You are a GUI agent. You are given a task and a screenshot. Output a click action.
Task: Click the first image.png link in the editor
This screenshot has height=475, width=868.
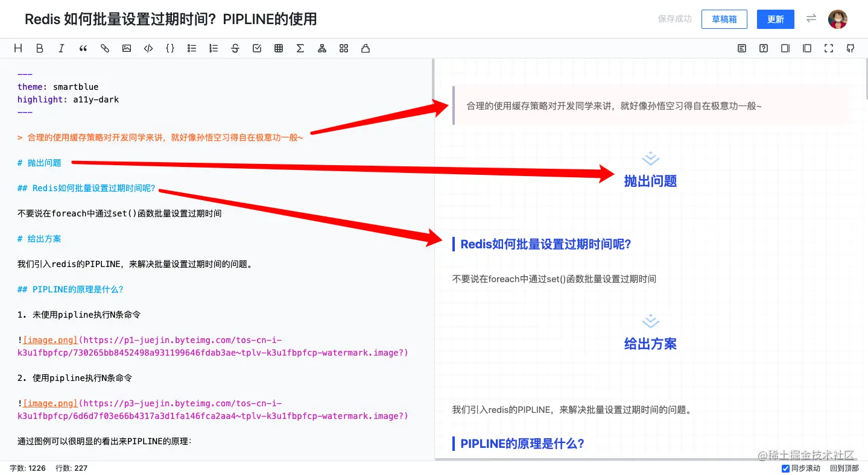pos(50,340)
